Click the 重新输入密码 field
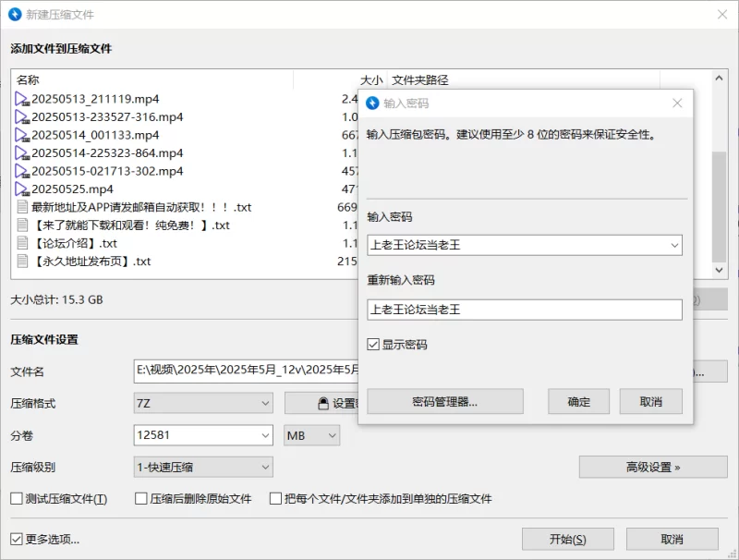Screen dimensions: 739x560 point(525,310)
